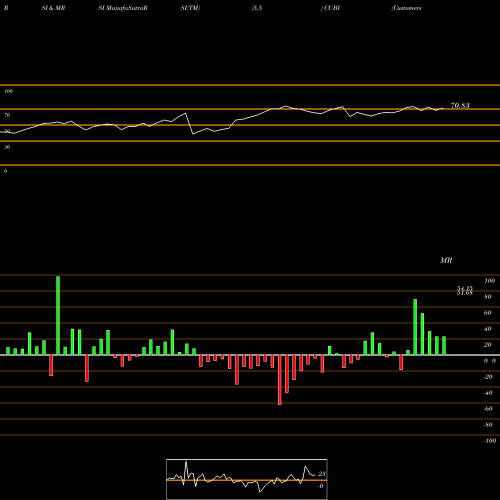Click the RSI axis label 30
The width and height of the screenshot is (500, 500).
pos(7,147)
